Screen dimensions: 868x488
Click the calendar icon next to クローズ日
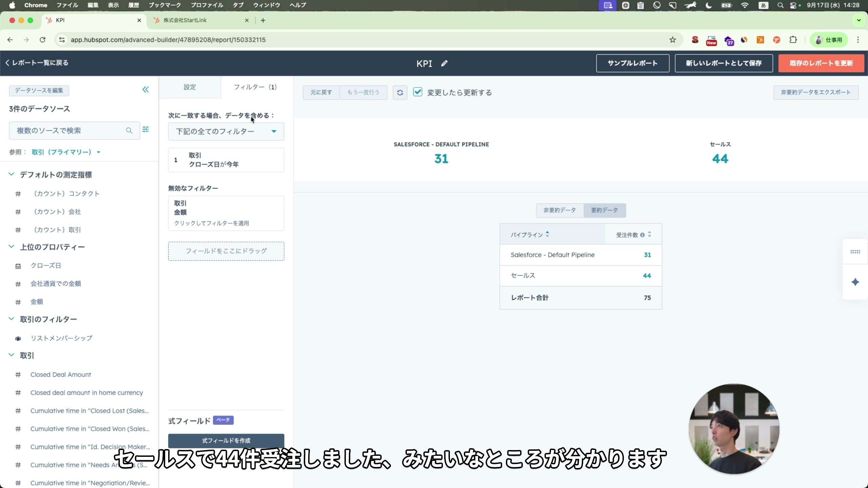[18, 266]
